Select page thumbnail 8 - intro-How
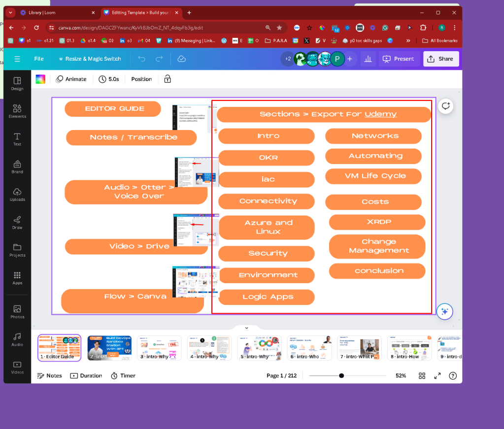504x429 pixels. (409, 348)
